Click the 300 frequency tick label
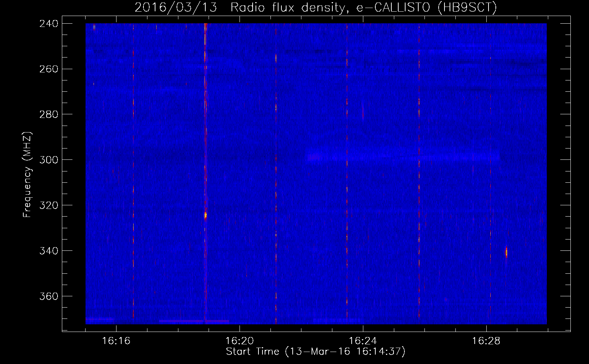 [x=48, y=160]
